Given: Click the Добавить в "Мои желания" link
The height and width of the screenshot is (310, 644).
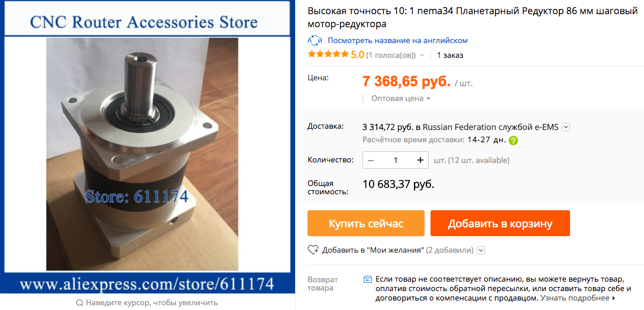Looking at the screenshot, I should [x=373, y=250].
